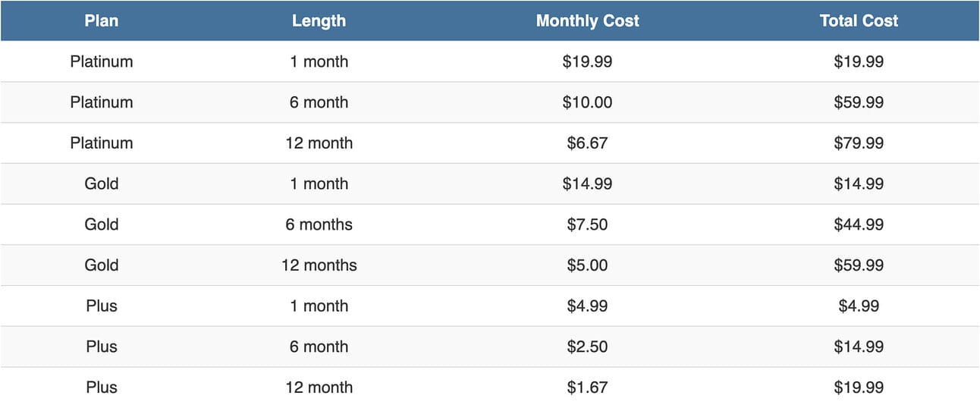Image resolution: width=980 pixels, height=411 pixels.
Task: Click the $5.00 monthly cost cell
Action: coord(587,265)
